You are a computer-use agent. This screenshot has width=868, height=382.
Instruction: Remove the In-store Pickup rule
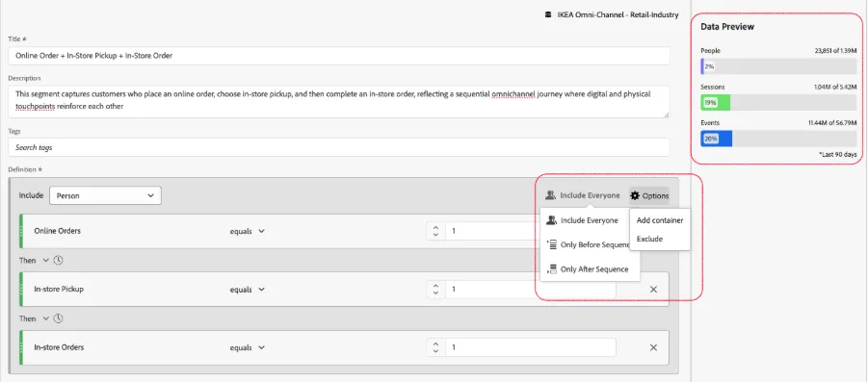653,290
